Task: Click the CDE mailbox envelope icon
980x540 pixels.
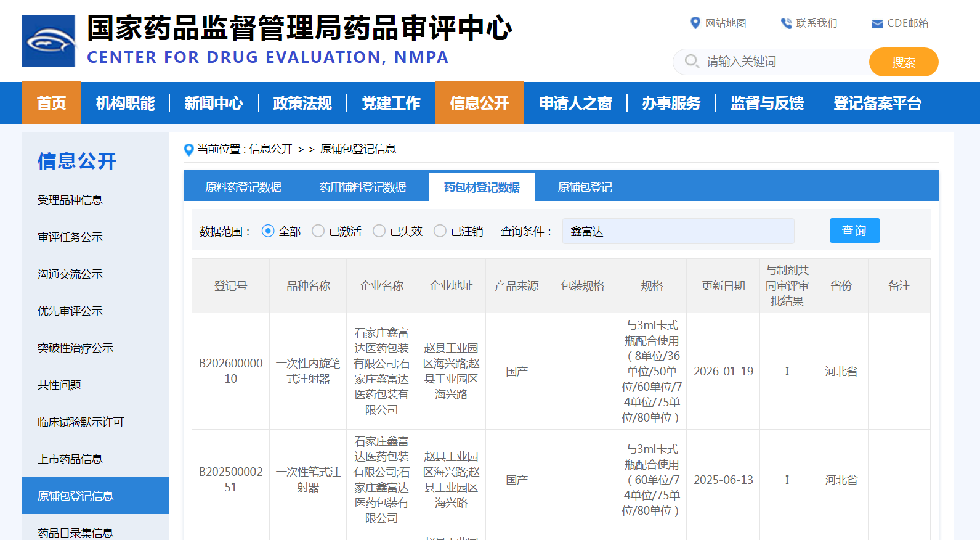Action: coord(877,24)
